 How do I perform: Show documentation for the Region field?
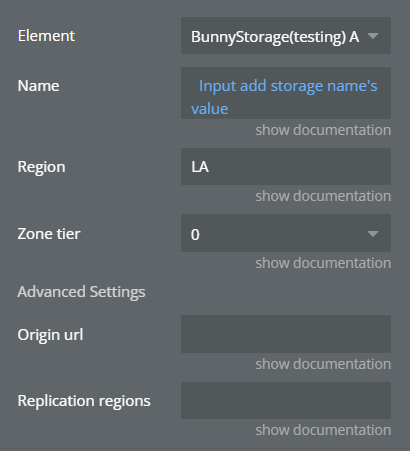pos(323,196)
